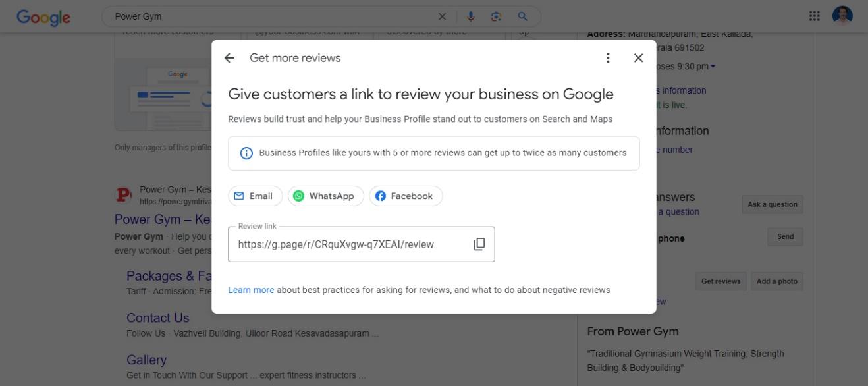Open the Packages sitelink result
The image size is (868, 386).
(169, 276)
